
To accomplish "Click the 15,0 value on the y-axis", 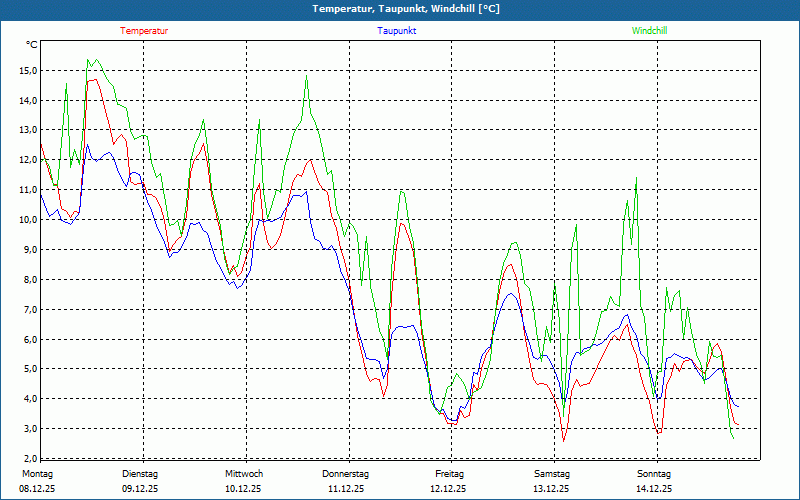I will click(x=28, y=71).
